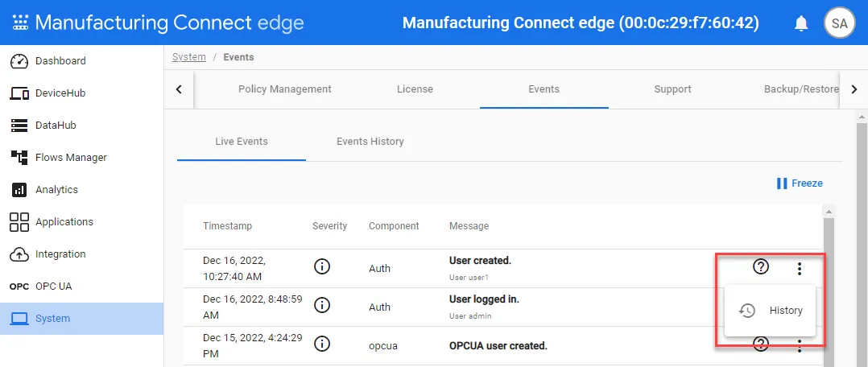Click the events table vertical scrollbar
868x367 pixels.
point(829,291)
